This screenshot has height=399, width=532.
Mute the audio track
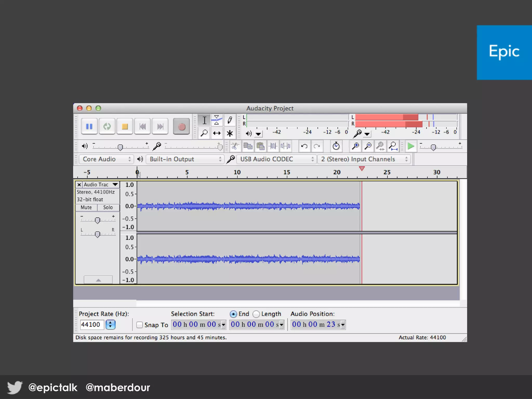(x=86, y=207)
